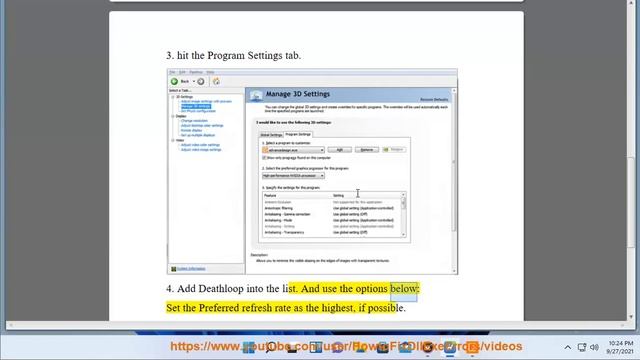This screenshot has width=640, height=360.
Task: Collapse the Display tree node
Action: (173, 116)
